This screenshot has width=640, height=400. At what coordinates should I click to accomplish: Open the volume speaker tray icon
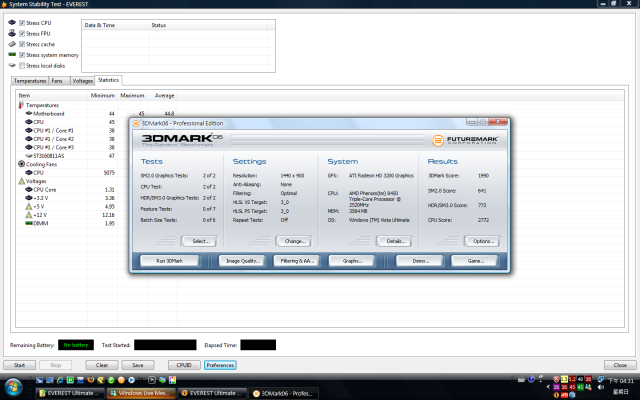point(600,387)
